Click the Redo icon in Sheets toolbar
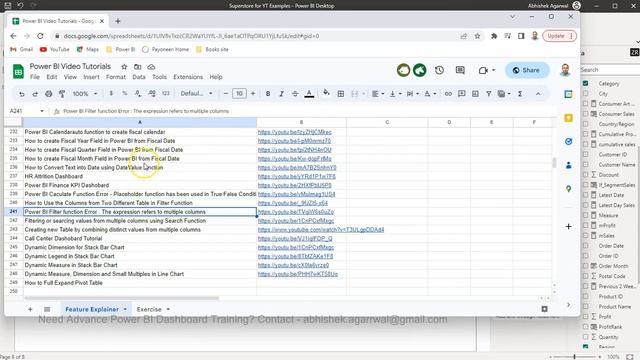Screen dimensions: 640x360 click(35, 94)
